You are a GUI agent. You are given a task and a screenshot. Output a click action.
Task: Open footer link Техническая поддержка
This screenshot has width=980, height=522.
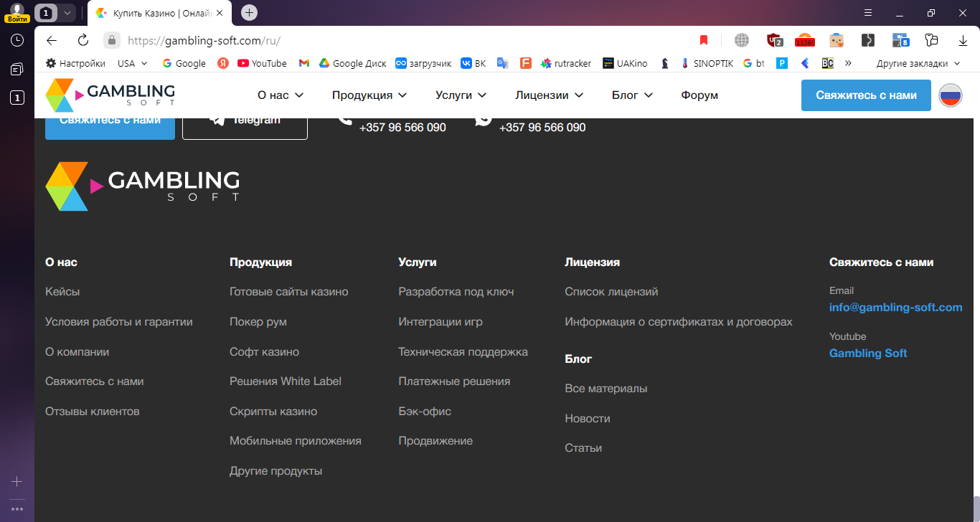(463, 352)
